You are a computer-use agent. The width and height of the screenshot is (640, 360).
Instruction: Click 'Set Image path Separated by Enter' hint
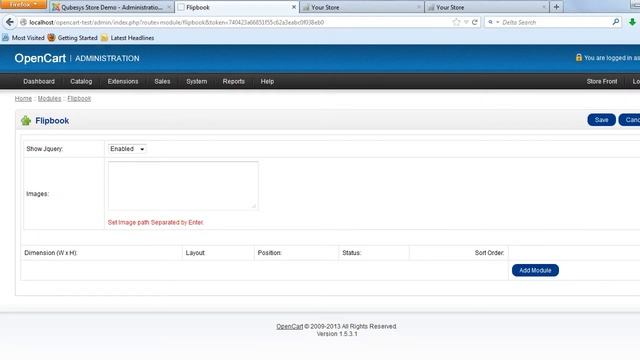[156, 222]
